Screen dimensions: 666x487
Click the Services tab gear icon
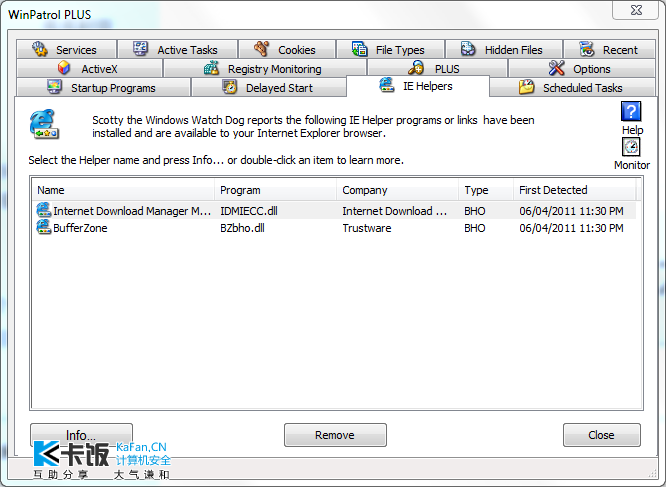tap(40, 49)
